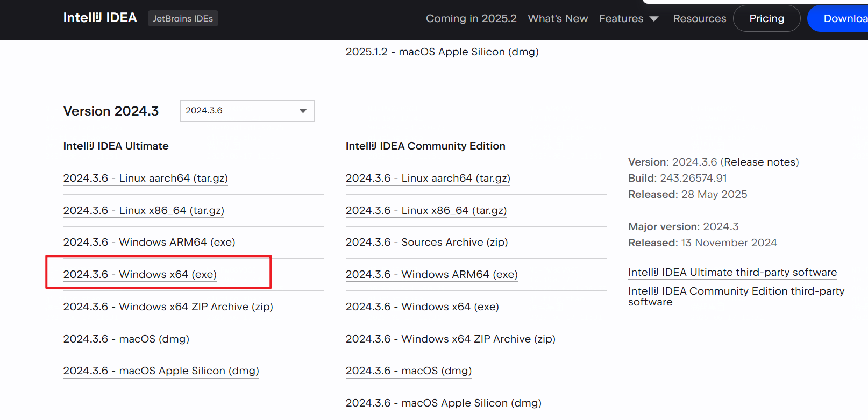Download Ultimate 2024.3.6 Windows ARM64 exe
Viewport: 868px width, 420px height.
149,242
